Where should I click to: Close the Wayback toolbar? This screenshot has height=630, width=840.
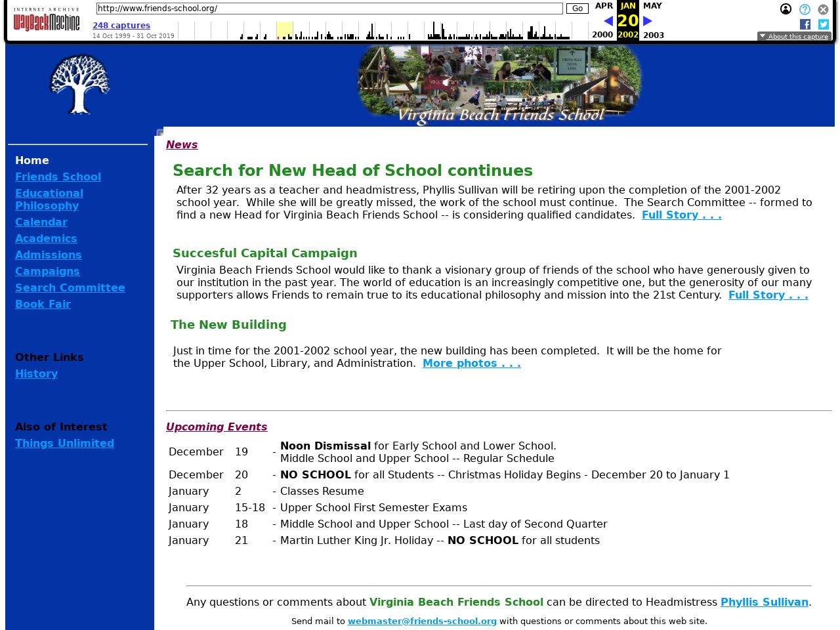coord(823,9)
